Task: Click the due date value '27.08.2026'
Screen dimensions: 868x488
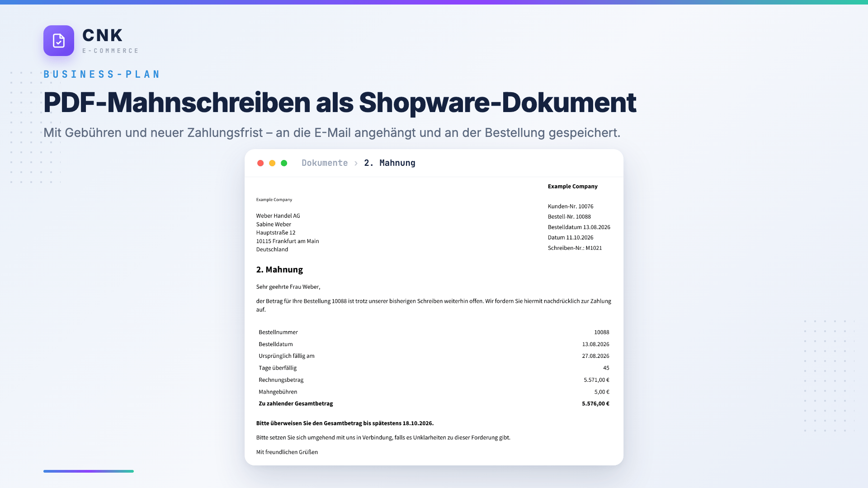Action: click(x=595, y=356)
